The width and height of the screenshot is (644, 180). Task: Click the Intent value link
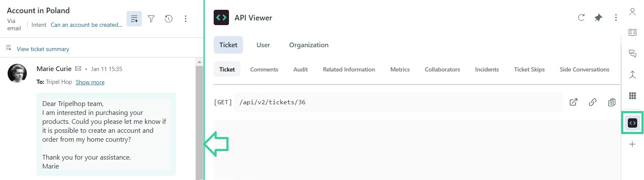[x=87, y=25]
